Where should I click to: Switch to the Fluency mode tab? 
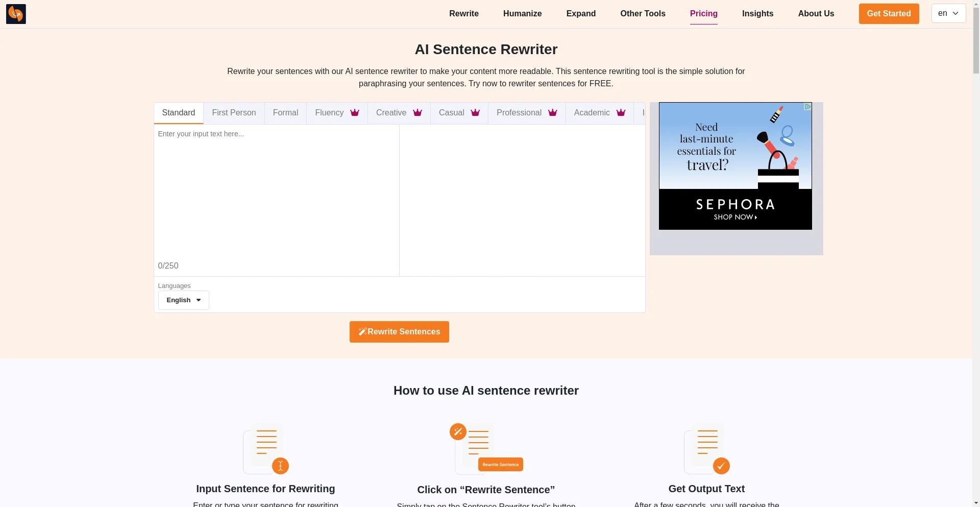click(337, 113)
